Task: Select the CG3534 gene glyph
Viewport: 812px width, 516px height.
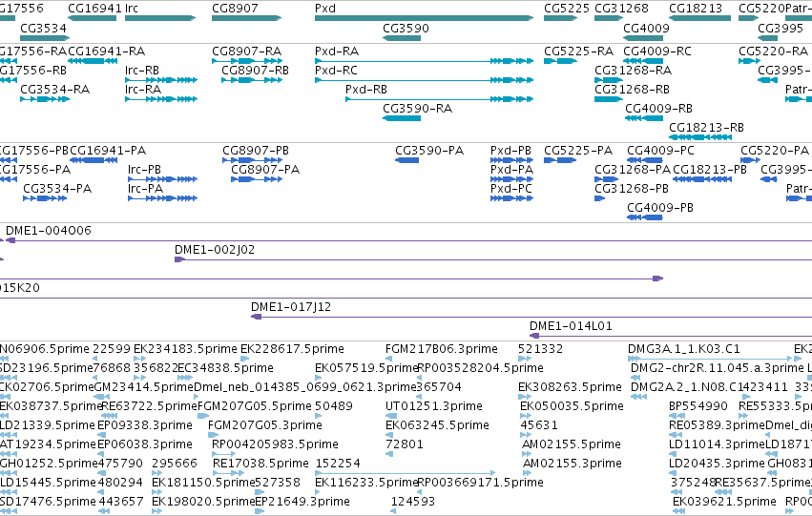Action: (x=45, y=37)
